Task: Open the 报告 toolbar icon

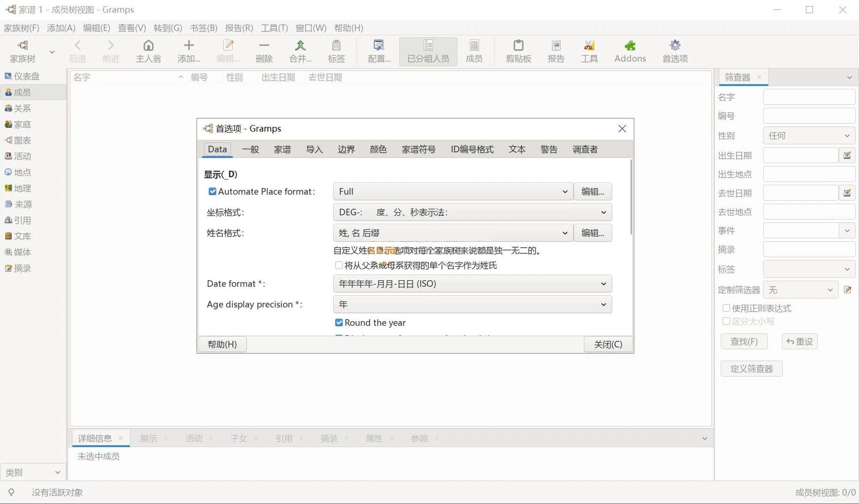Action: (x=556, y=51)
